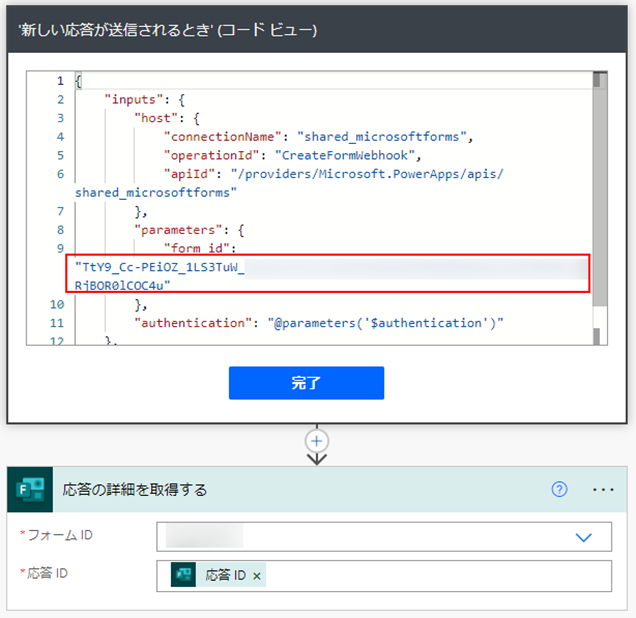Click the blue 完了 button

point(306,383)
